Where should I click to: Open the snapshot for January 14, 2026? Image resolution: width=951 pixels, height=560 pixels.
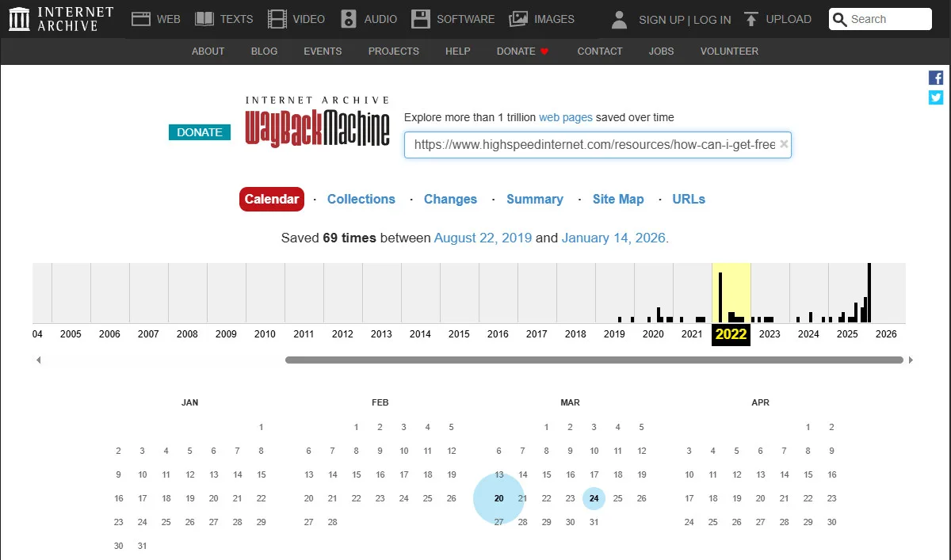(613, 237)
